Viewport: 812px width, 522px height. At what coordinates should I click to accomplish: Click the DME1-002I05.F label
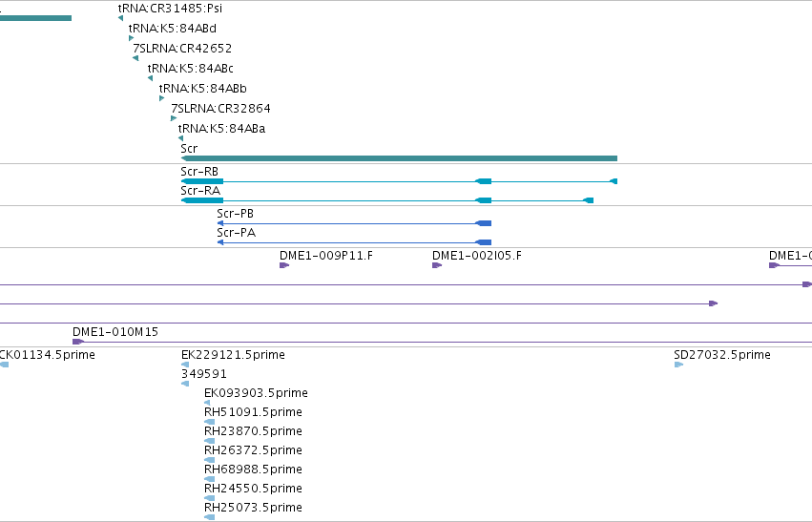[x=477, y=256]
